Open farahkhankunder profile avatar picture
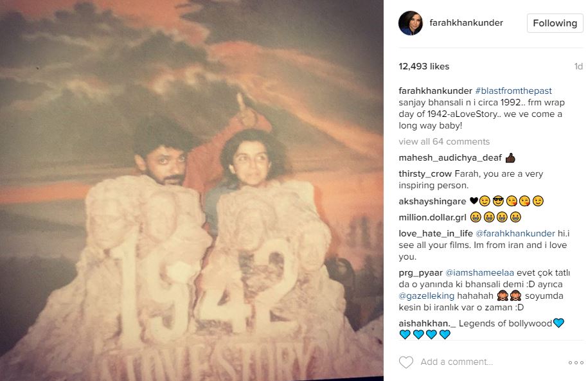The width and height of the screenshot is (588, 381). click(x=410, y=23)
